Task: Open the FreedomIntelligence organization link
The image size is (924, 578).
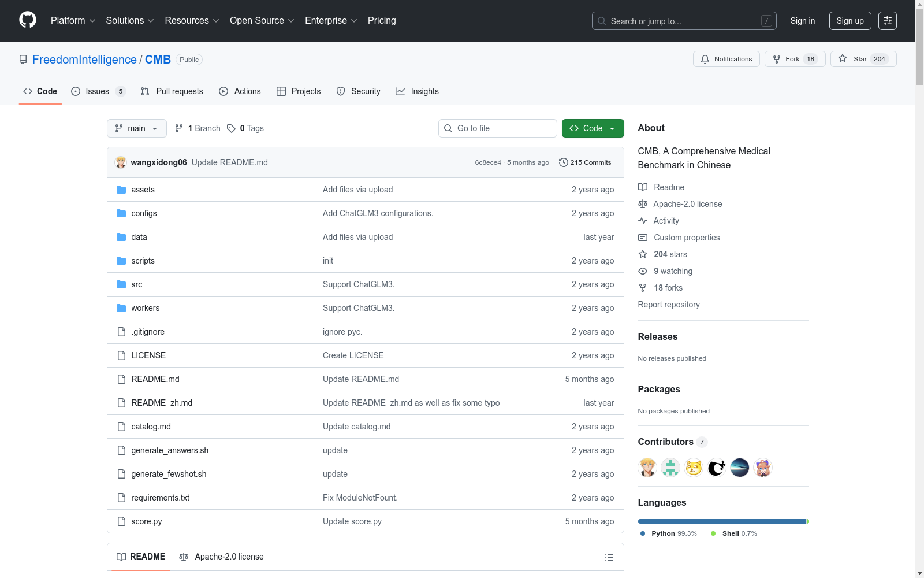Action: 84,60
